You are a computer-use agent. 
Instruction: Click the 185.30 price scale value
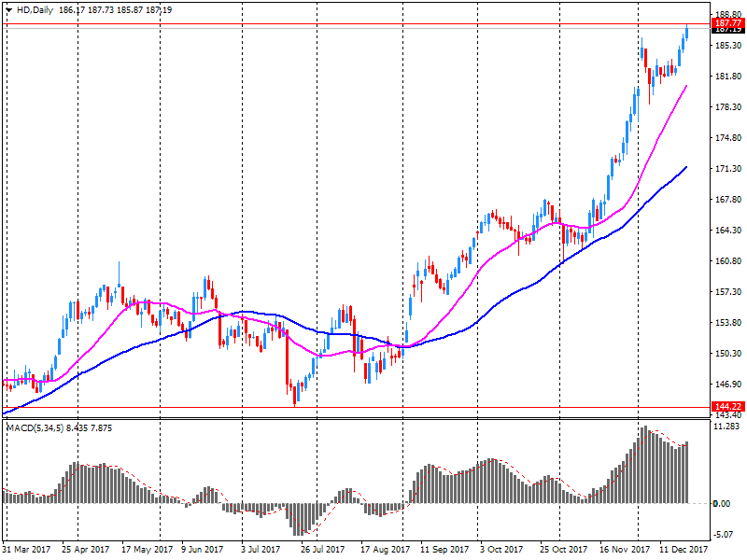pos(728,45)
